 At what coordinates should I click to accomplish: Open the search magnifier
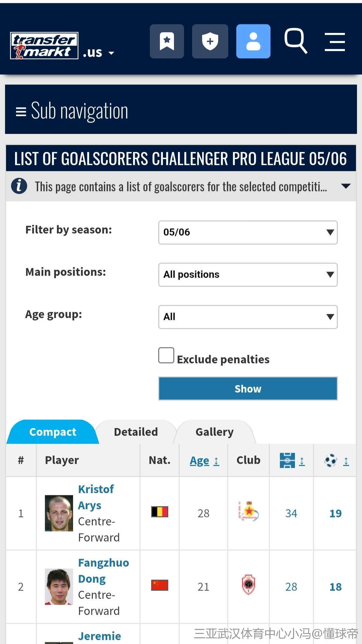(295, 41)
